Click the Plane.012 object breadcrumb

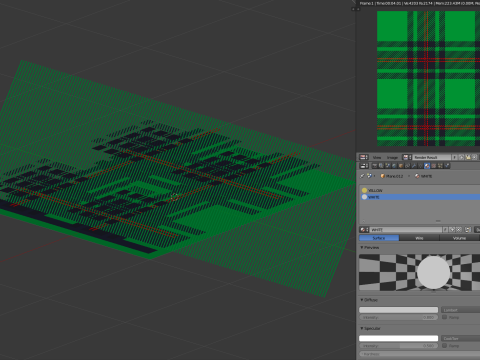[x=392, y=176]
